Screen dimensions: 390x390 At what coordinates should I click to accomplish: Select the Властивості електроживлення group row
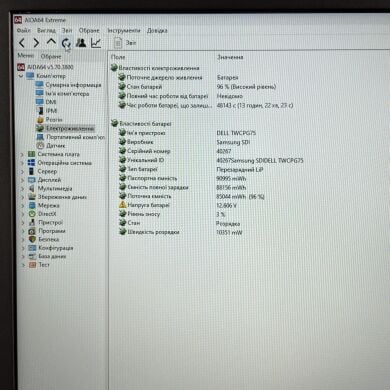155,68
